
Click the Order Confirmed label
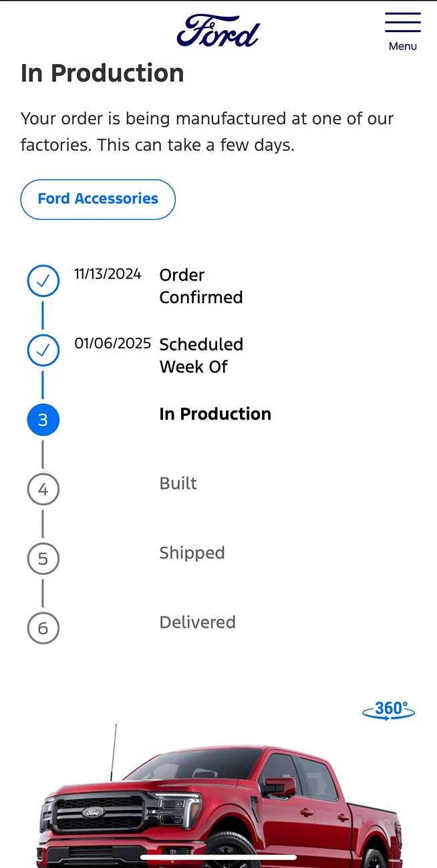coord(200,286)
